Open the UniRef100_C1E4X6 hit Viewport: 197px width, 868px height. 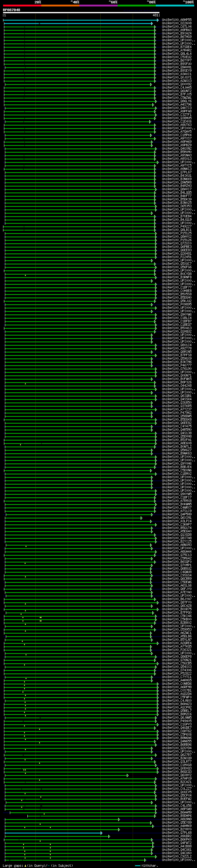(177, 121)
